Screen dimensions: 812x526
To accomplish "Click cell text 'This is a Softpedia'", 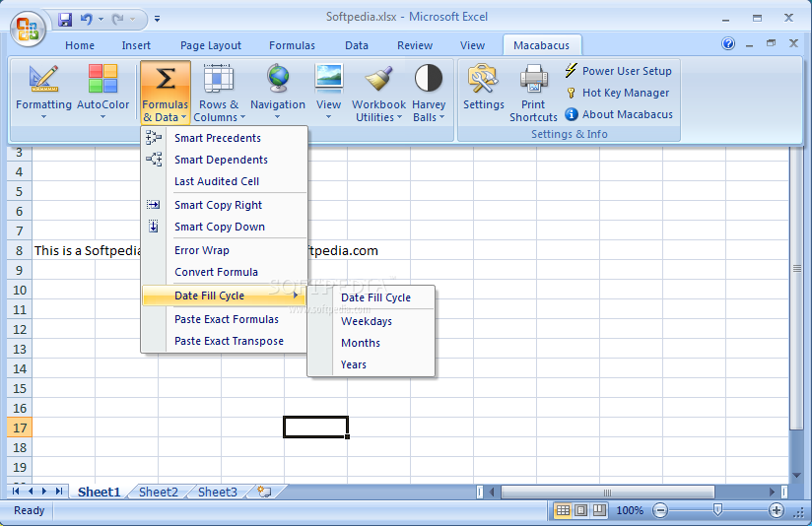I will point(88,251).
